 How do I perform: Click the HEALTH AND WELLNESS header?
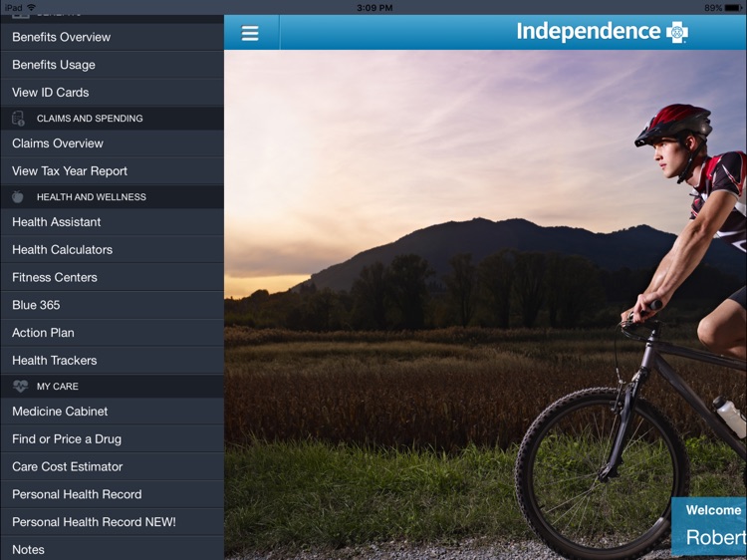(x=112, y=197)
